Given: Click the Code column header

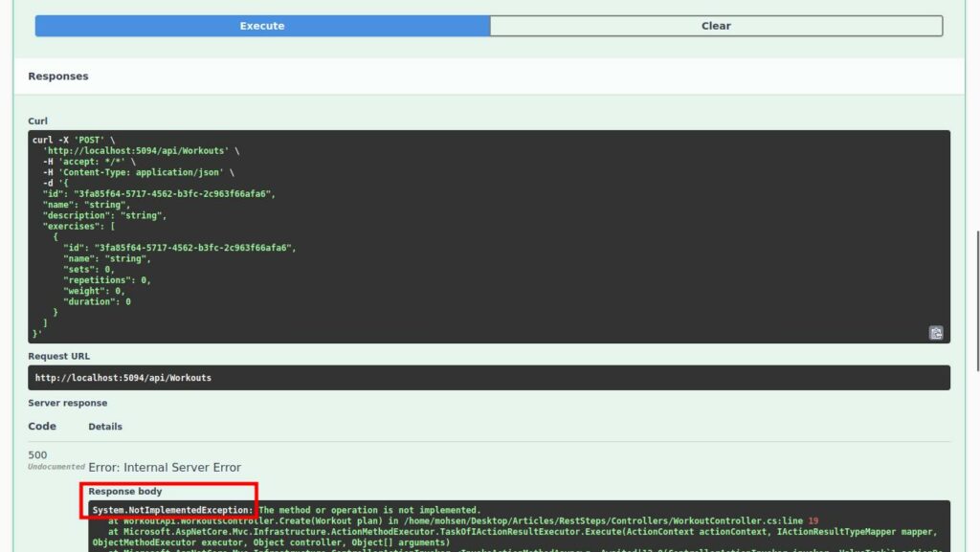Looking at the screenshot, I should coord(42,427).
